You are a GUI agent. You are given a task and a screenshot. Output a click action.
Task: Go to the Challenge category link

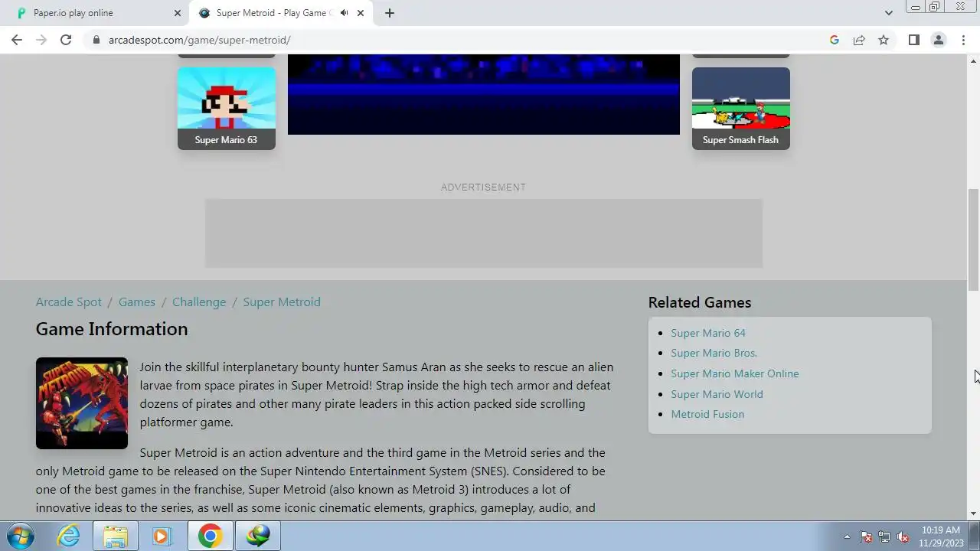click(199, 302)
